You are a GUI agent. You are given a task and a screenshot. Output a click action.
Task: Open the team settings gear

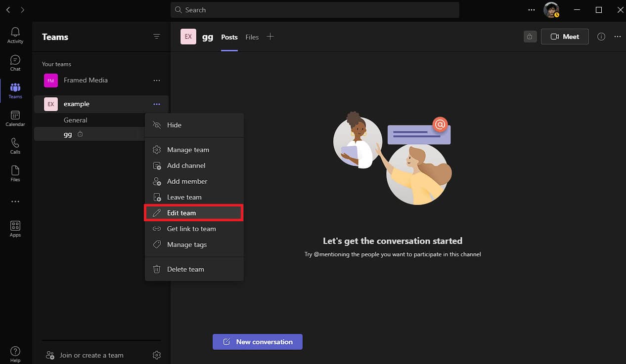tap(157, 355)
